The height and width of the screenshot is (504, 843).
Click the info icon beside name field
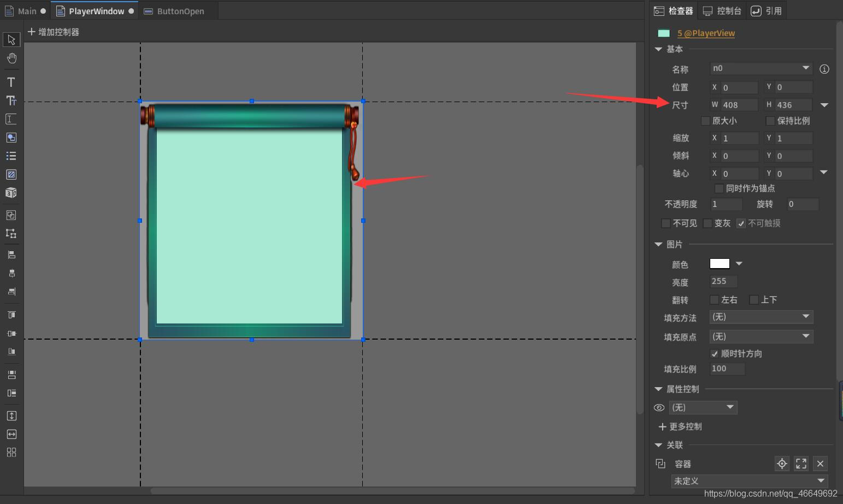point(824,69)
